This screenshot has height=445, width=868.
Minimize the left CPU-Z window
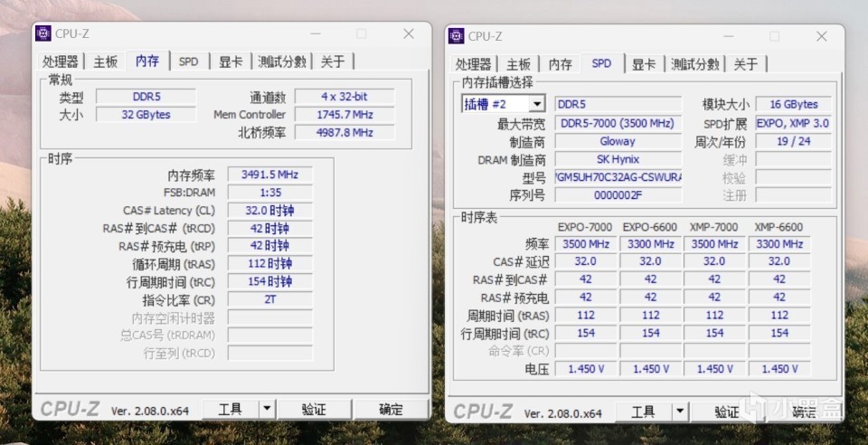[316, 33]
